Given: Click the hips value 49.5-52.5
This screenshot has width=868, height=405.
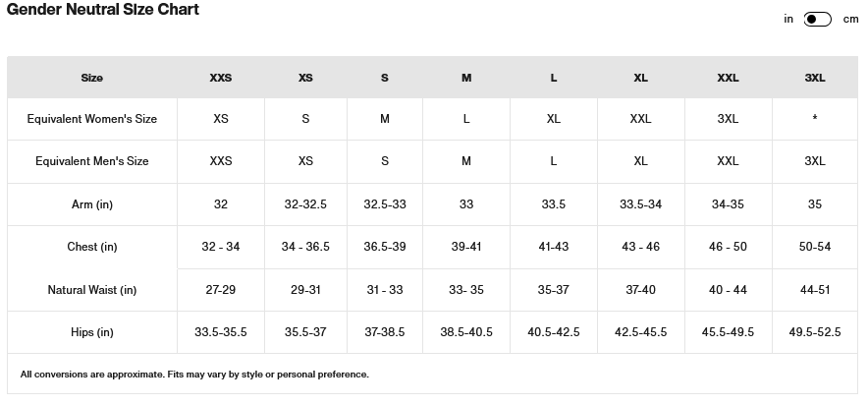Looking at the screenshot, I should pos(815,332).
